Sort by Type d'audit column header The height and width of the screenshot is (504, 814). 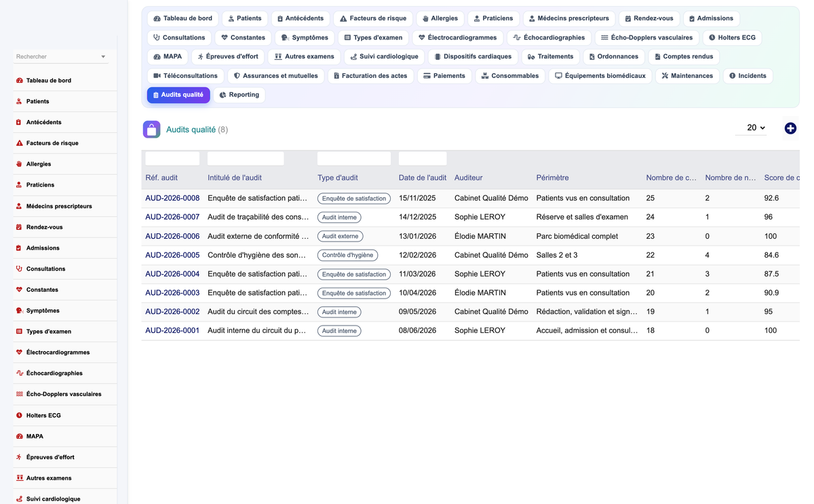338,178
